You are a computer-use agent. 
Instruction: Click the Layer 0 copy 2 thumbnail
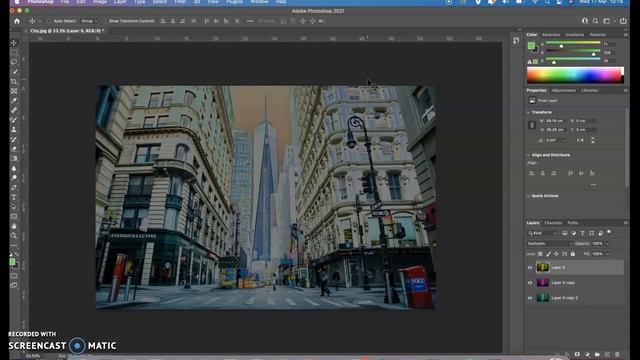click(542, 298)
